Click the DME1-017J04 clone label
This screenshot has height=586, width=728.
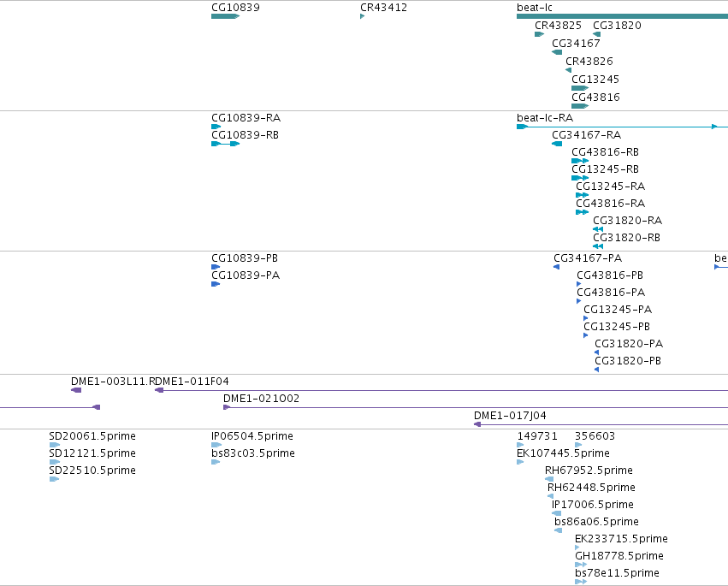click(510, 416)
